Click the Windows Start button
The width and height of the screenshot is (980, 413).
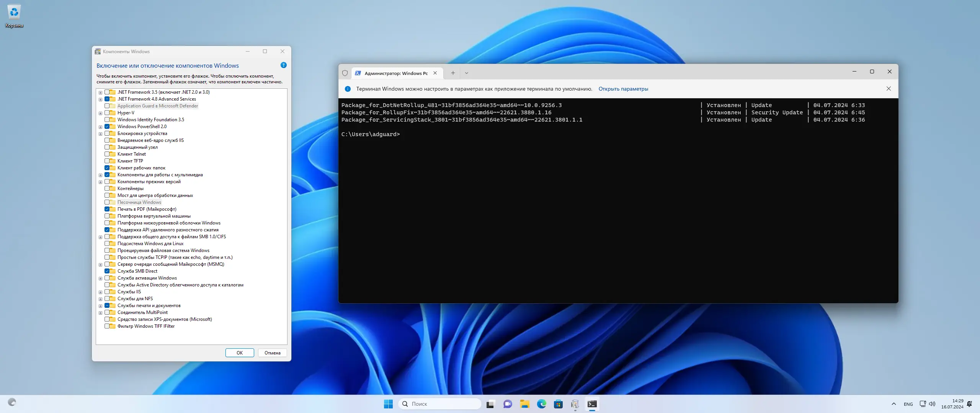388,404
